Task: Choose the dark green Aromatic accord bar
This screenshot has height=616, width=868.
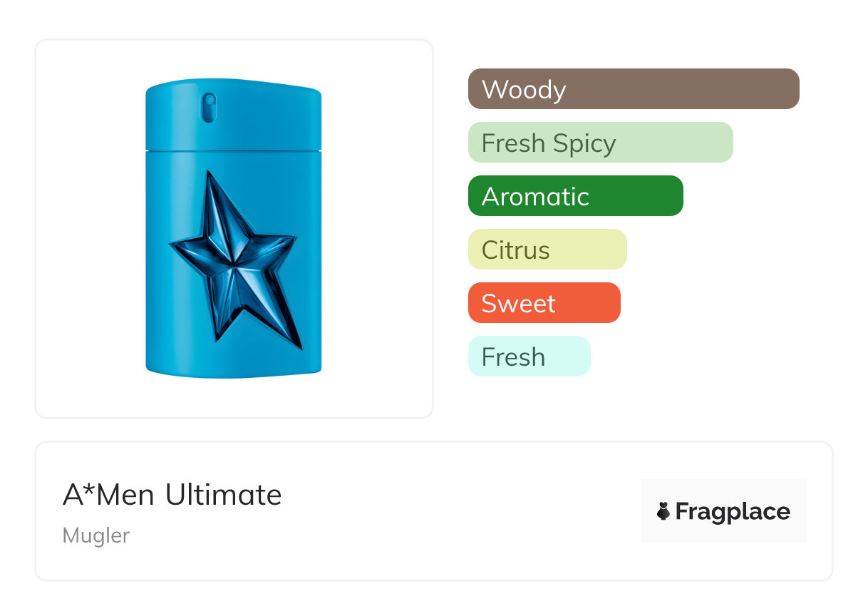Action: (x=575, y=196)
